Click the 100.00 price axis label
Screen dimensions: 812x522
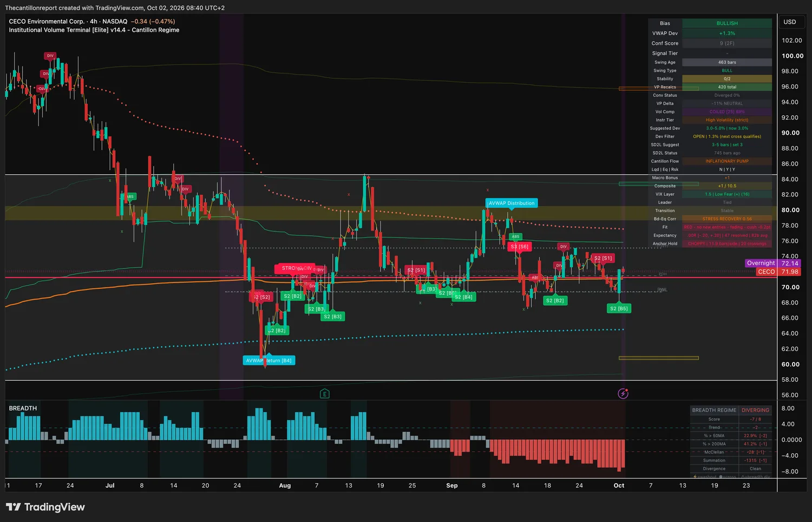(793, 56)
